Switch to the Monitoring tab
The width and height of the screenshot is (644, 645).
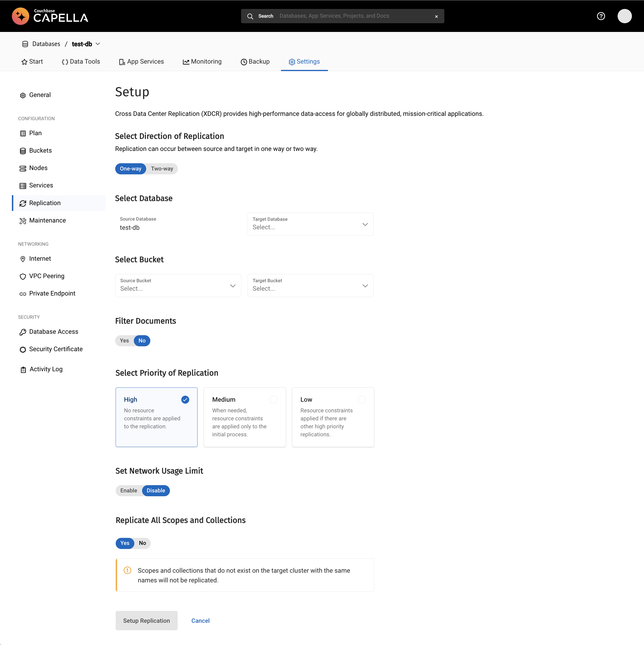click(202, 61)
